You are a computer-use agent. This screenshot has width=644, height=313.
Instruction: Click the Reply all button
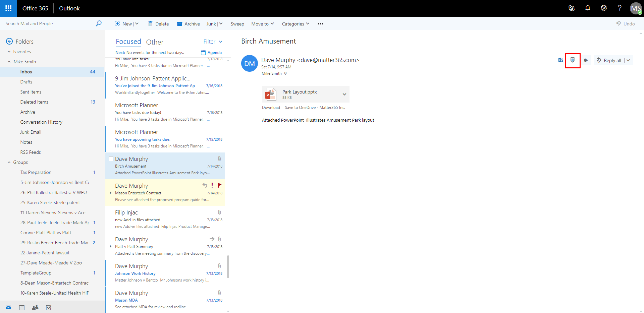[609, 60]
